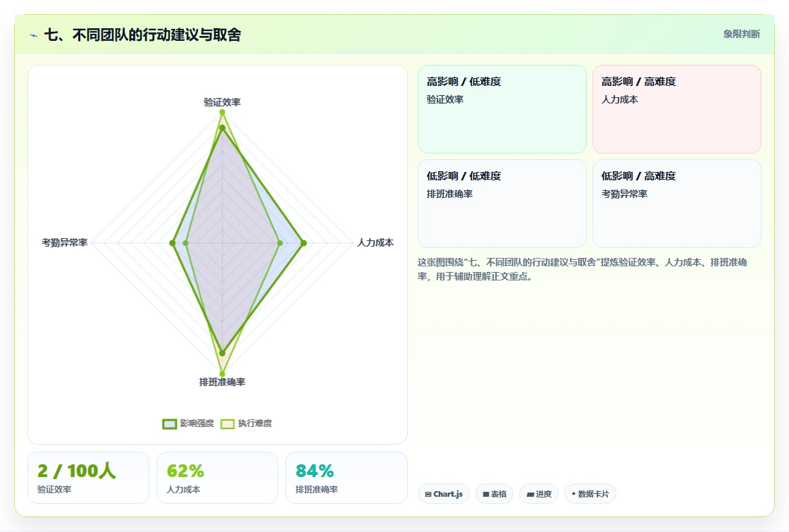Click the chart description paragraph starting 这张图围绕

pyautogui.click(x=582, y=269)
